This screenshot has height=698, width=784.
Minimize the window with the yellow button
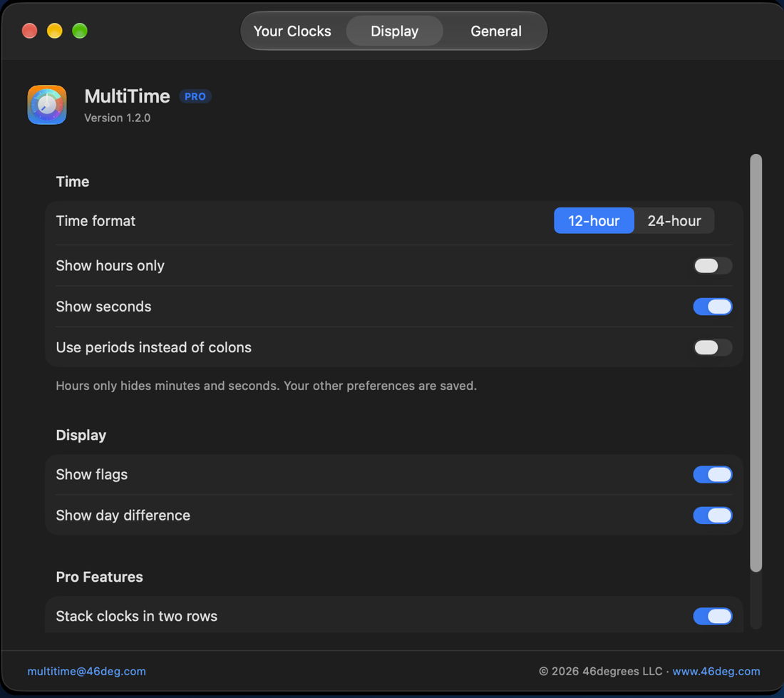tap(54, 31)
